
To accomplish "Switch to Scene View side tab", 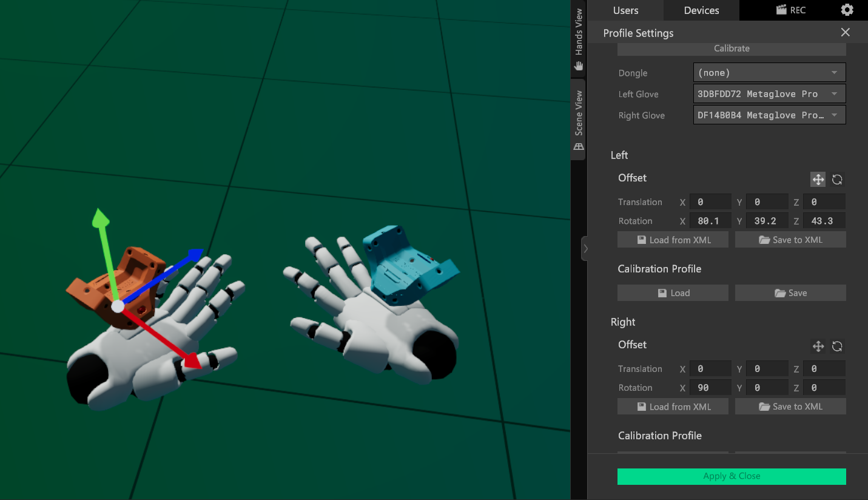I will pyautogui.click(x=579, y=120).
